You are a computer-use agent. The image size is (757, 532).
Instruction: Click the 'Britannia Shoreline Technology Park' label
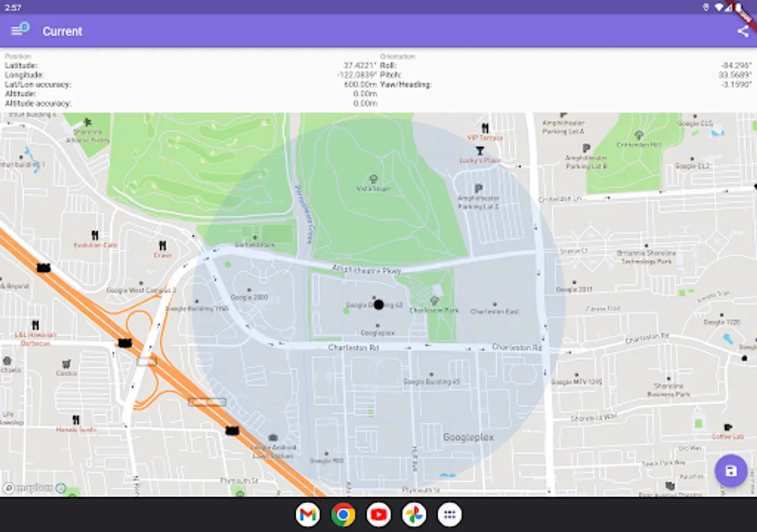(645, 257)
